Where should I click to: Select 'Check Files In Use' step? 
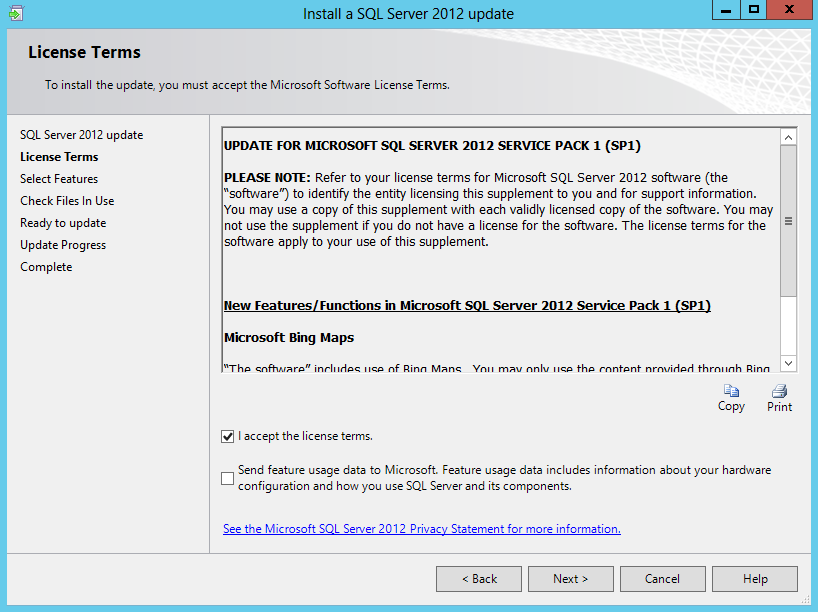(x=67, y=200)
